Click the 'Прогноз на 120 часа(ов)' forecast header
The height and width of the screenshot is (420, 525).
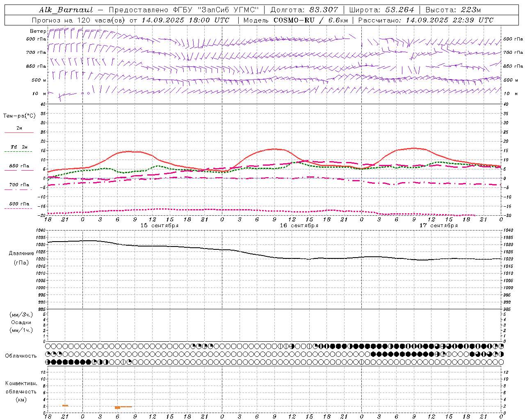click(x=79, y=20)
